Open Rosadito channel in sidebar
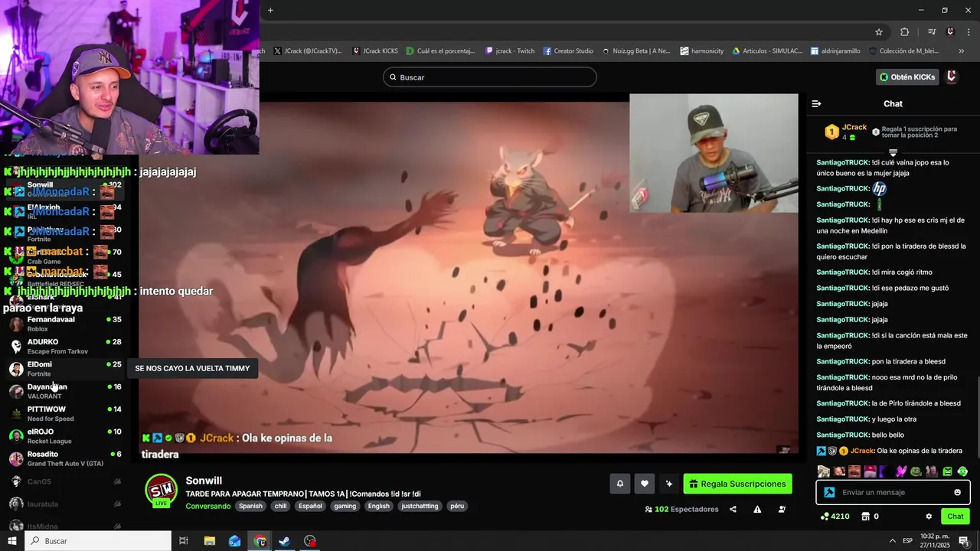 65,458
